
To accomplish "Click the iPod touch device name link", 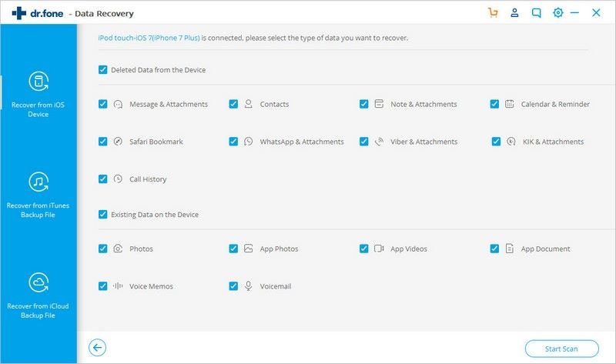I will [x=149, y=38].
